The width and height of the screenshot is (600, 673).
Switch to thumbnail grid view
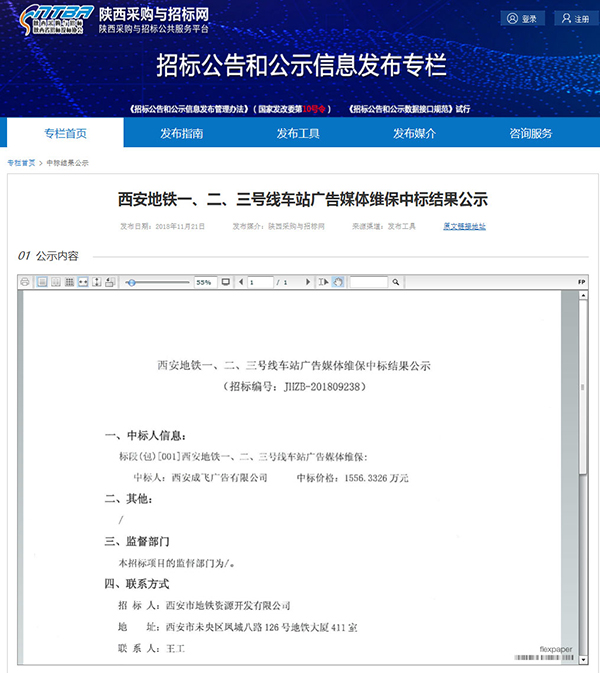[69, 282]
